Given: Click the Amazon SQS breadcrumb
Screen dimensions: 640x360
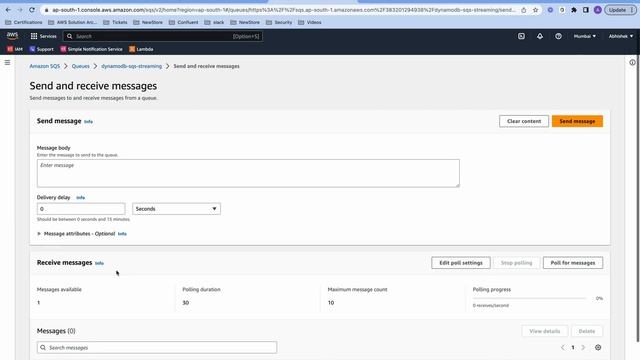Looking at the screenshot, I should (x=44, y=66).
